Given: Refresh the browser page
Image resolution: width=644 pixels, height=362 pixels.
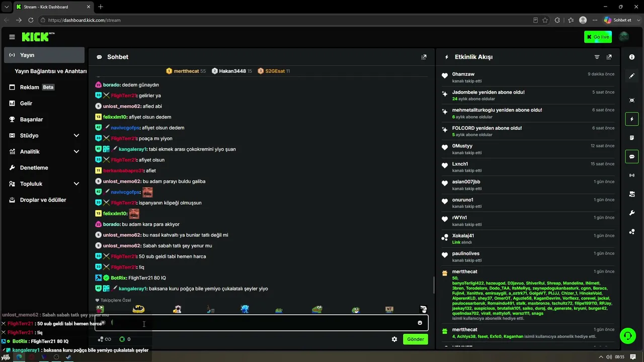Looking at the screenshot, I should click(31, 20).
